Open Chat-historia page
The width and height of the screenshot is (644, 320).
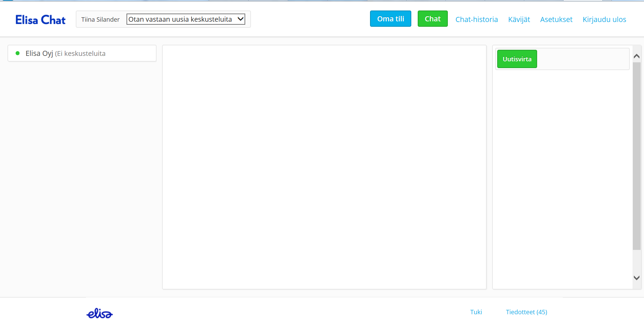[477, 19]
